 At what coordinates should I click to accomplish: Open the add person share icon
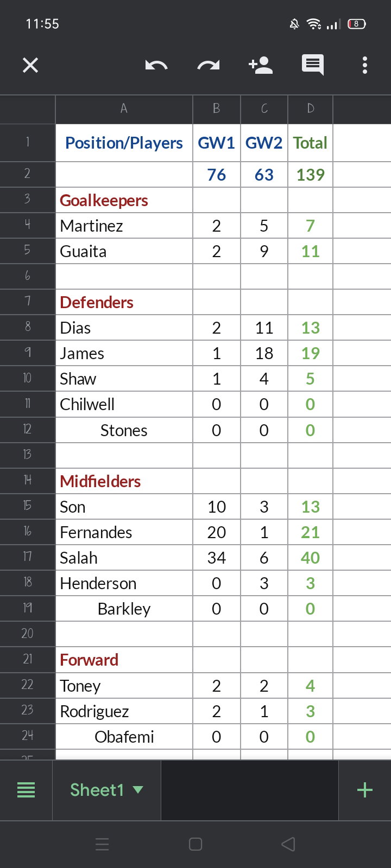tap(261, 65)
